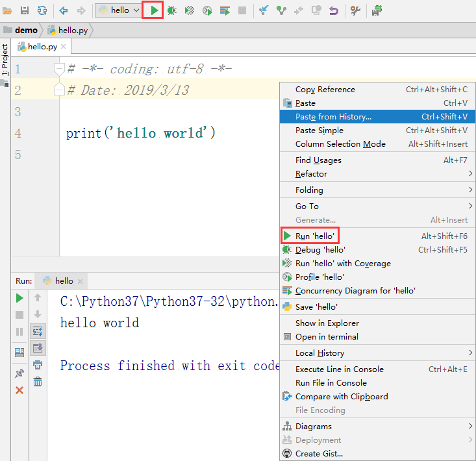The image size is (476, 461).
Task: Expand the Refactor submenu
Action: tap(377, 174)
